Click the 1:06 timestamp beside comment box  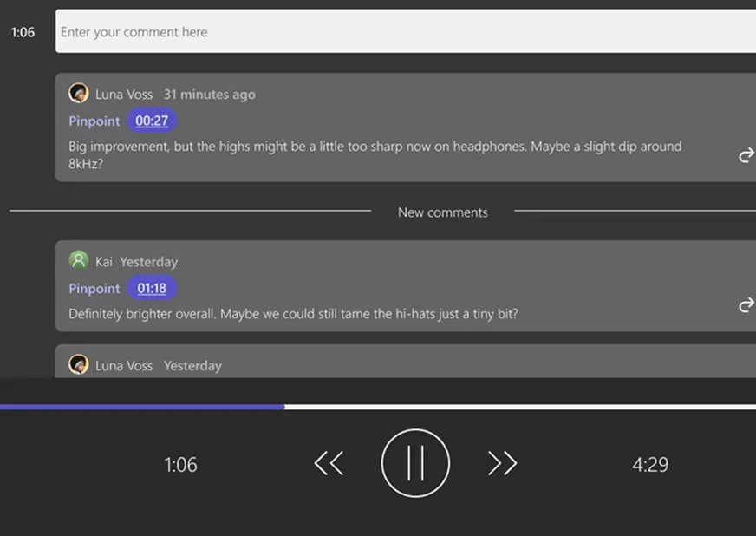coord(23,32)
